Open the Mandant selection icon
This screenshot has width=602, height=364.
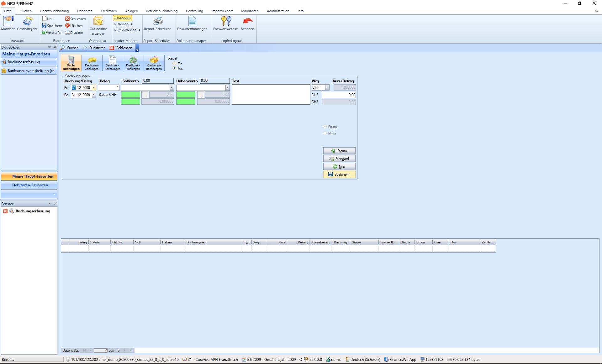point(8,23)
